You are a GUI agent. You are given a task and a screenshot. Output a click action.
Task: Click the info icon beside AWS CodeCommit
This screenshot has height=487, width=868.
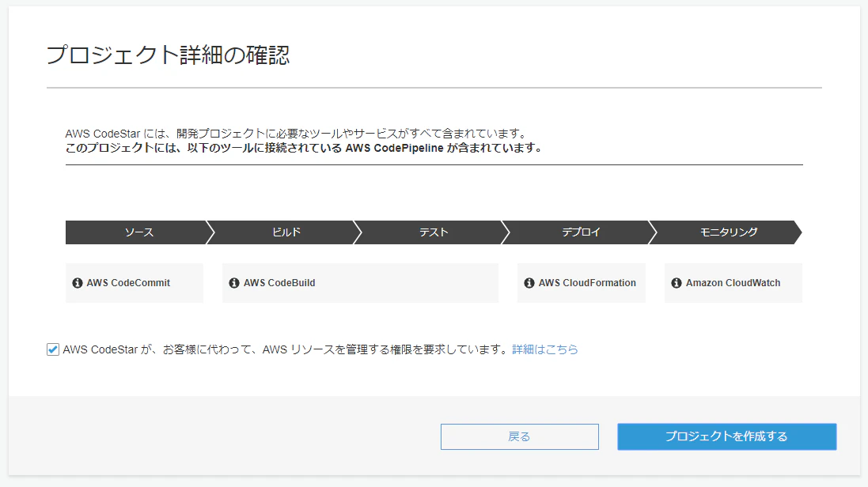[x=78, y=283]
